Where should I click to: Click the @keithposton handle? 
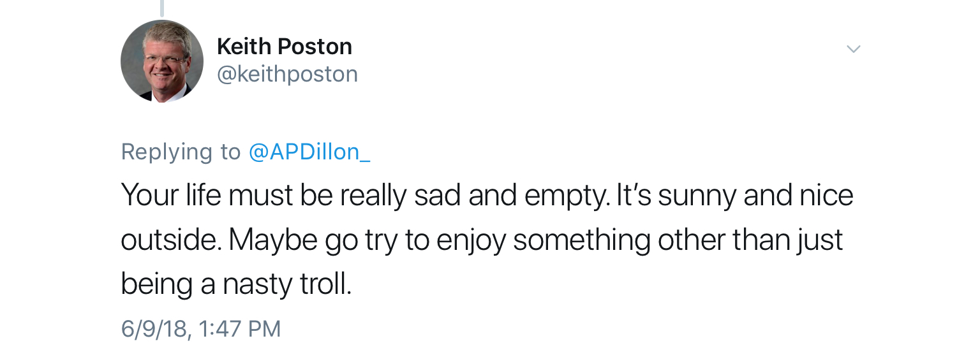(287, 75)
